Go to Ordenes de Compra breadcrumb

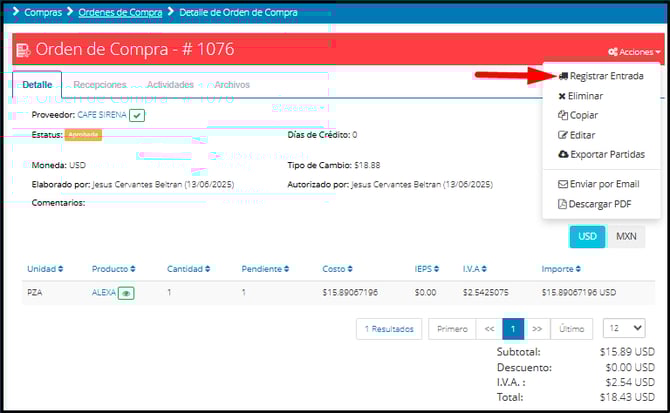[x=119, y=12]
